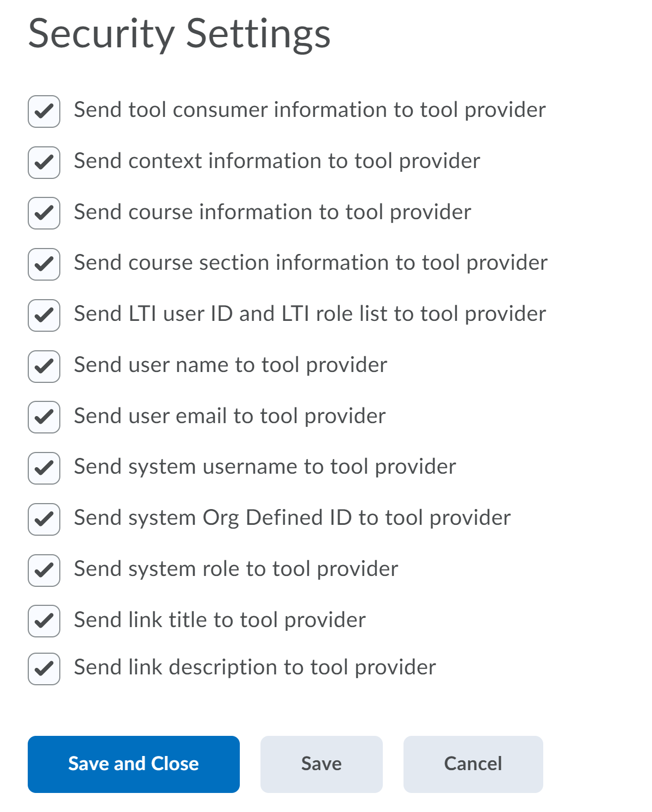Uncheck Send system Org Defined ID
The image size is (652, 812).
coord(44,519)
